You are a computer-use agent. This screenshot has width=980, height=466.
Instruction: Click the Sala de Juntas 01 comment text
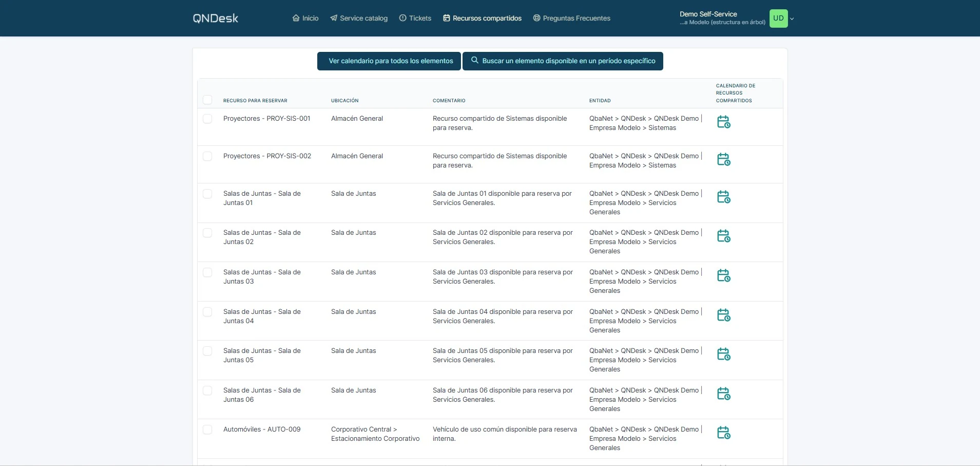point(502,198)
